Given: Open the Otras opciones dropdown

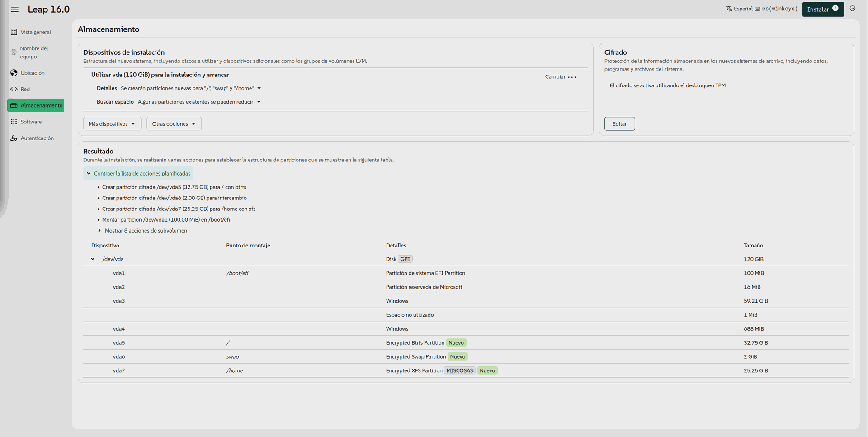Looking at the screenshot, I should (174, 124).
